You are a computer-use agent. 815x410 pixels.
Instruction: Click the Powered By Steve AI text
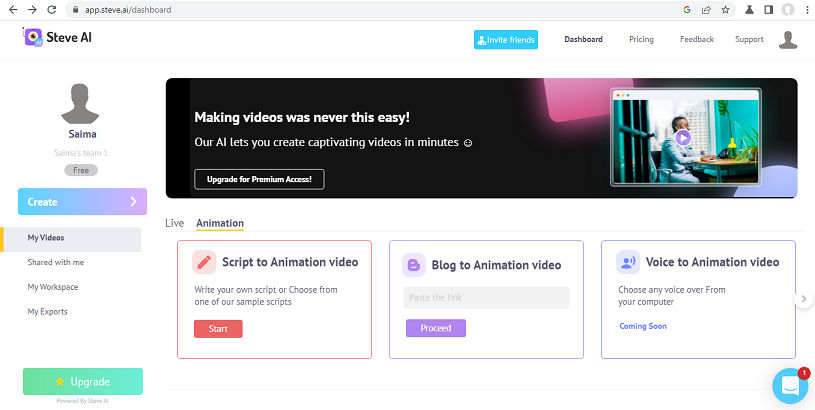coord(82,401)
